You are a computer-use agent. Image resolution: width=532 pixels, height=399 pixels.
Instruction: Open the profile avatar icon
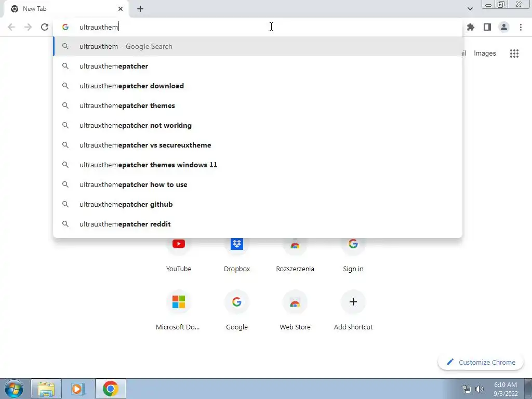[504, 27]
